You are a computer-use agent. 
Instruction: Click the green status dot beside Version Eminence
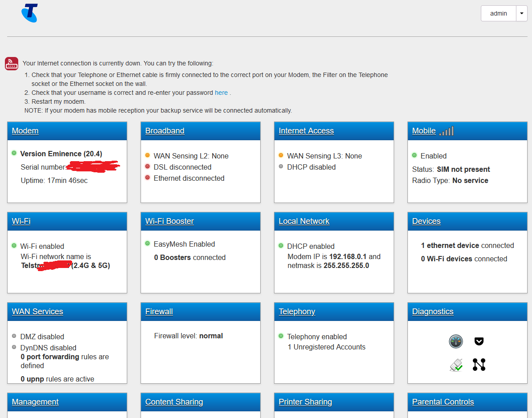(14, 153)
